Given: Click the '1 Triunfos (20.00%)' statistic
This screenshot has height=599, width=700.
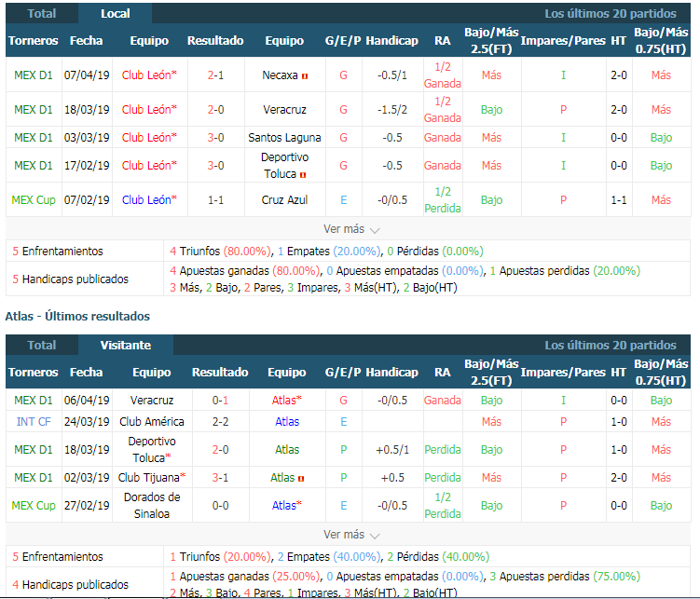Looking at the screenshot, I should pos(220,557).
